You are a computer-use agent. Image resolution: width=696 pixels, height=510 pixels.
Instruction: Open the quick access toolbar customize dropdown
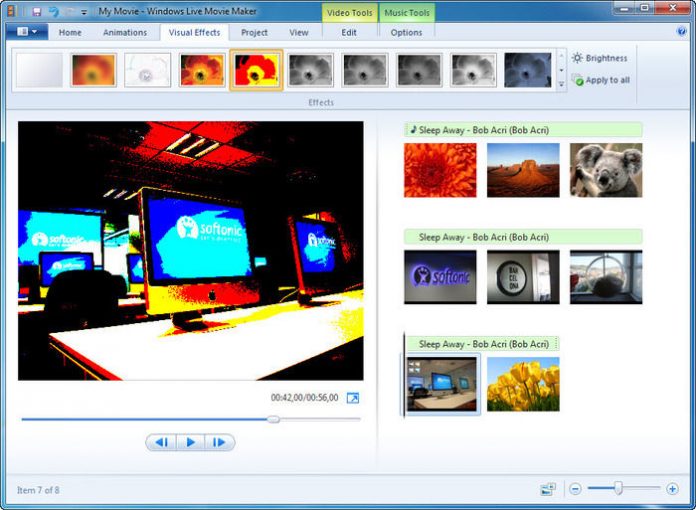point(84,12)
